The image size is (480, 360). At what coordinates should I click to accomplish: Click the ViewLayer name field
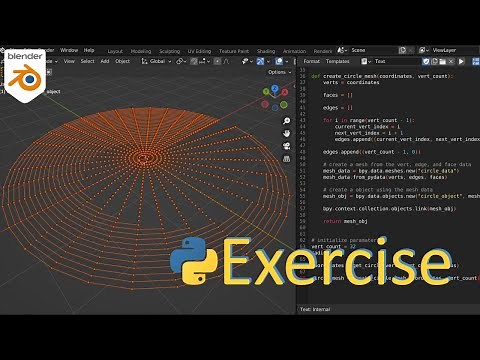coord(454,50)
